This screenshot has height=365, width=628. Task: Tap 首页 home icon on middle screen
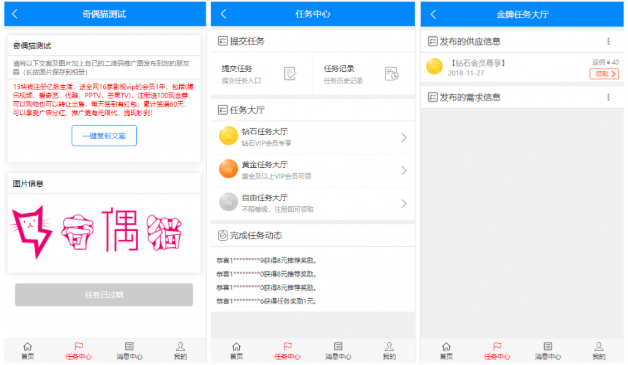pyautogui.click(x=236, y=346)
